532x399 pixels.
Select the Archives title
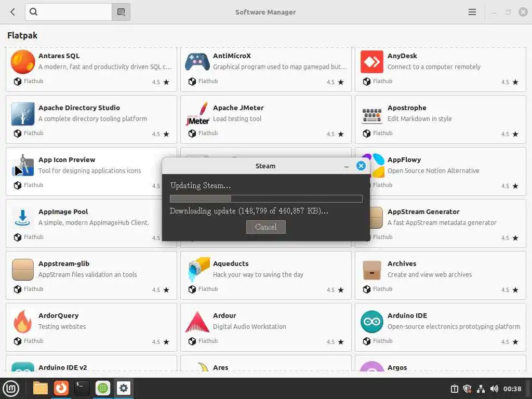coord(402,263)
